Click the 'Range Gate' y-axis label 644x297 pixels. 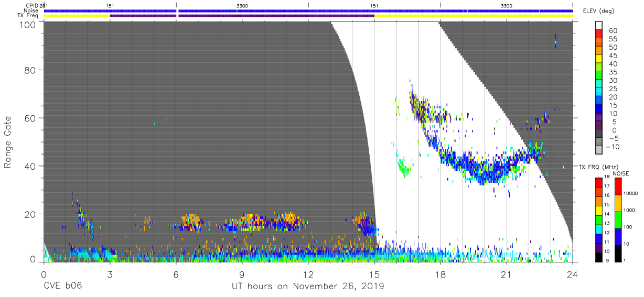click(8, 142)
